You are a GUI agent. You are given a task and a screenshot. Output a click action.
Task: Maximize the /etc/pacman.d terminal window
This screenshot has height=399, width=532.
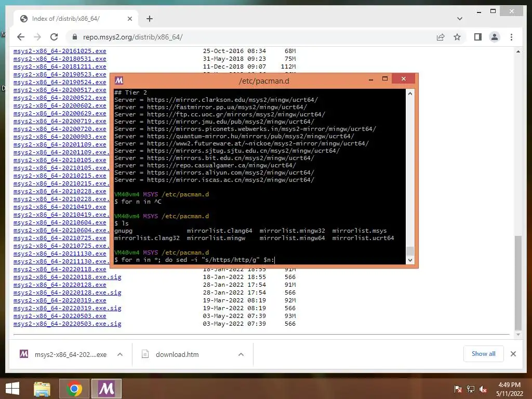click(385, 79)
